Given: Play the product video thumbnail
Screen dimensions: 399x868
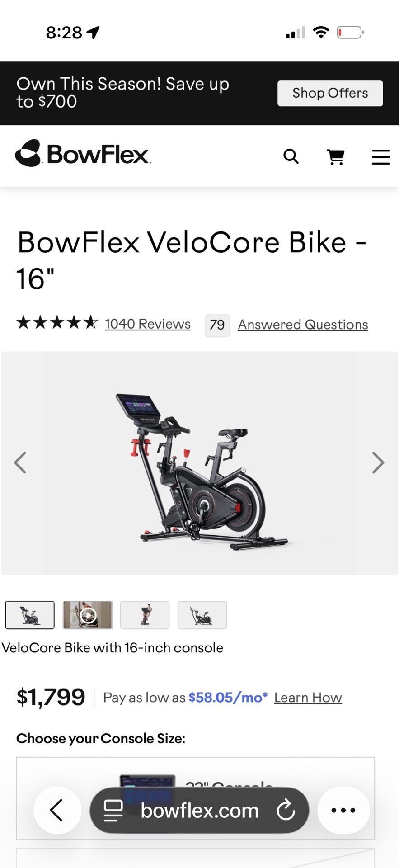Looking at the screenshot, I should tap(88, 615).
